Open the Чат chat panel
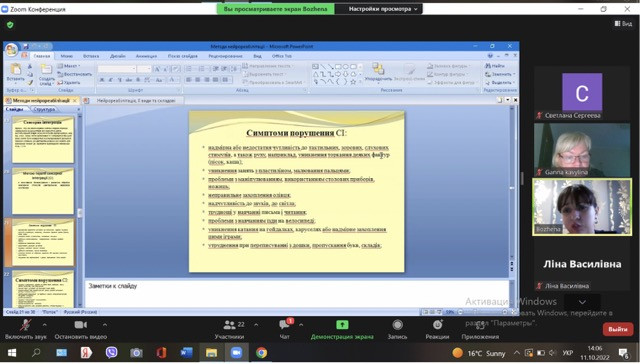640x364 pixels. pyautogui.click(x=284, y=329)
